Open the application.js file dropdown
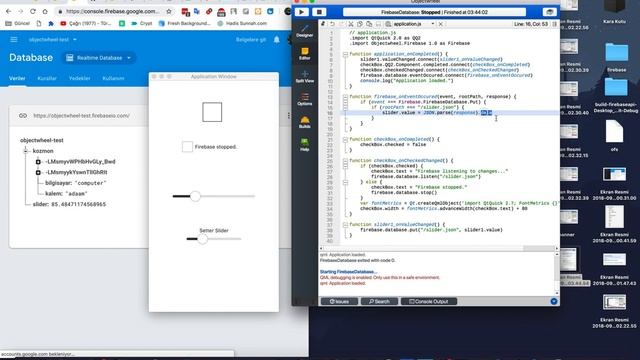 [414, 24]
